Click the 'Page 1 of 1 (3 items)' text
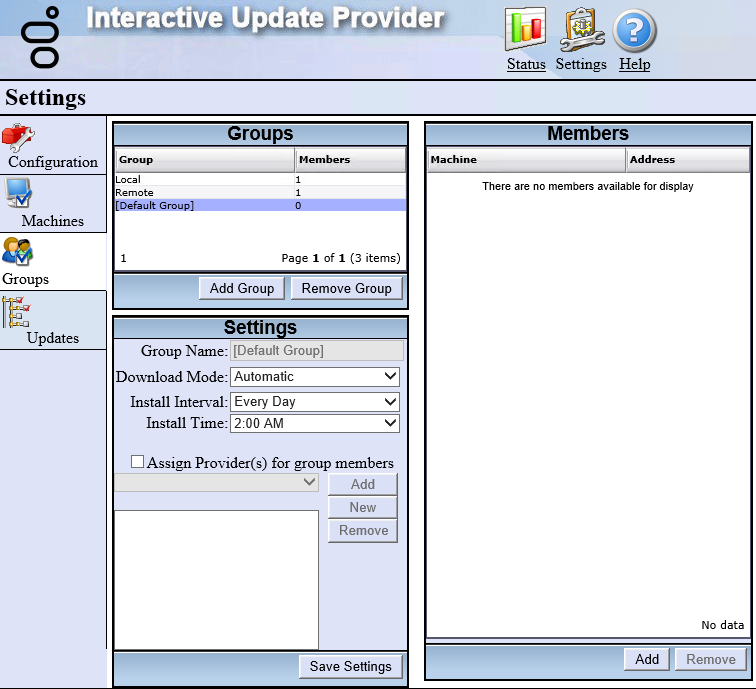The width and height of the screenshot is (756, 689). pos(341,258)
